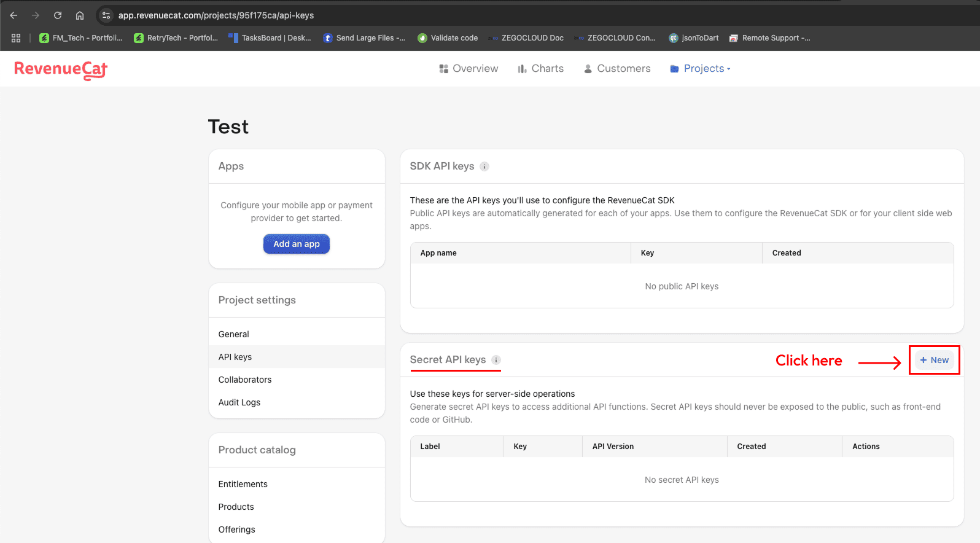This screenshot has width=980, height=543.
Task: Go back using the browser back arrow
Action: click(14, 15)
